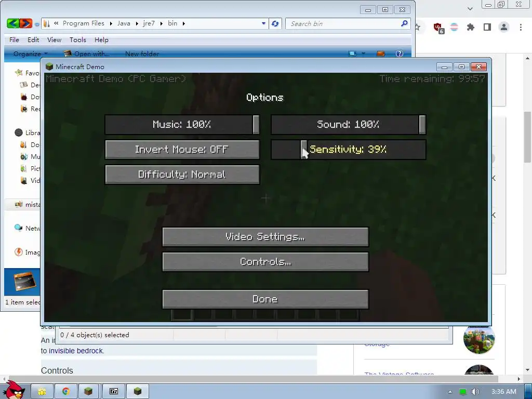Open the uBlock Origin extension icon
The image size is (532, 399).
pos(438,28)
